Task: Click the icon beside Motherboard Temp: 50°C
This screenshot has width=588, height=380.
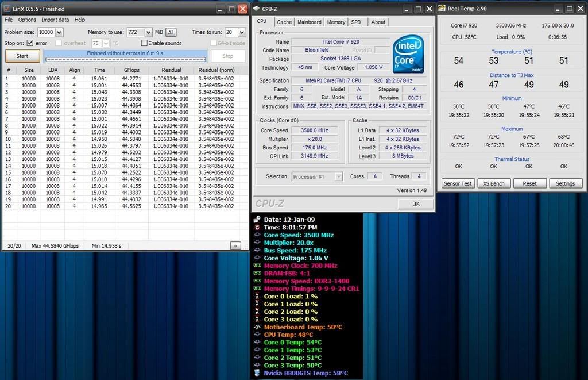Action: tap(257, 327)
